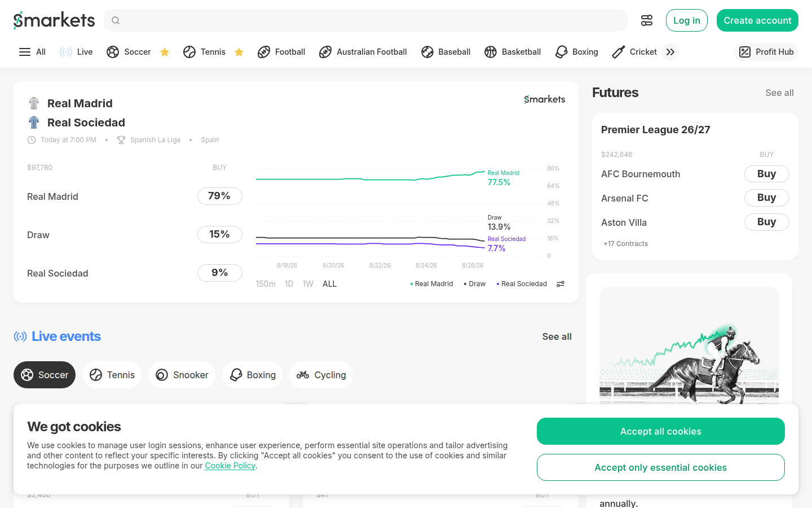Screen dimensions: 812x508
Task: Buy Real Madrid at 79%
Action: point(220,196)
